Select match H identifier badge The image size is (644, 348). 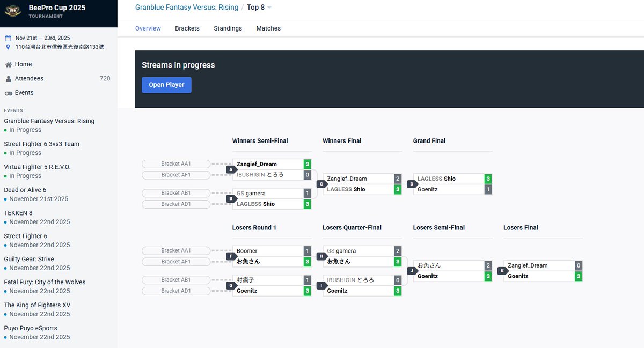pyautogui.click(x=321, y=256)
